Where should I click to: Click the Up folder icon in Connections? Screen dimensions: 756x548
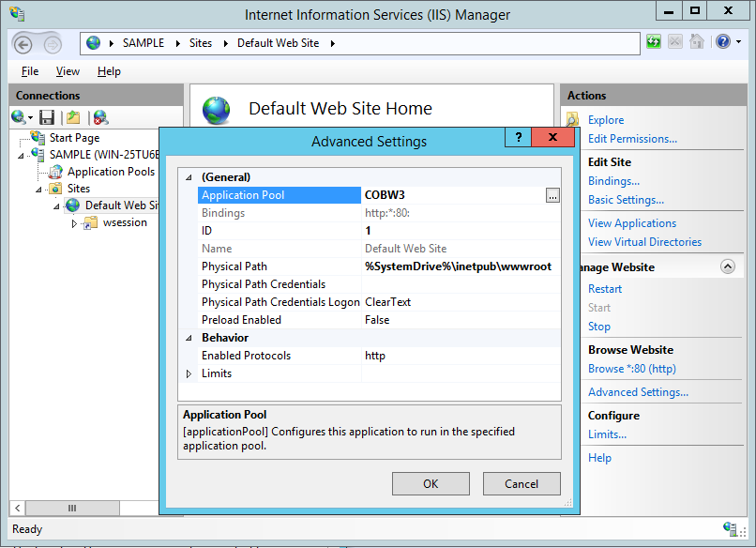(73, 117)
